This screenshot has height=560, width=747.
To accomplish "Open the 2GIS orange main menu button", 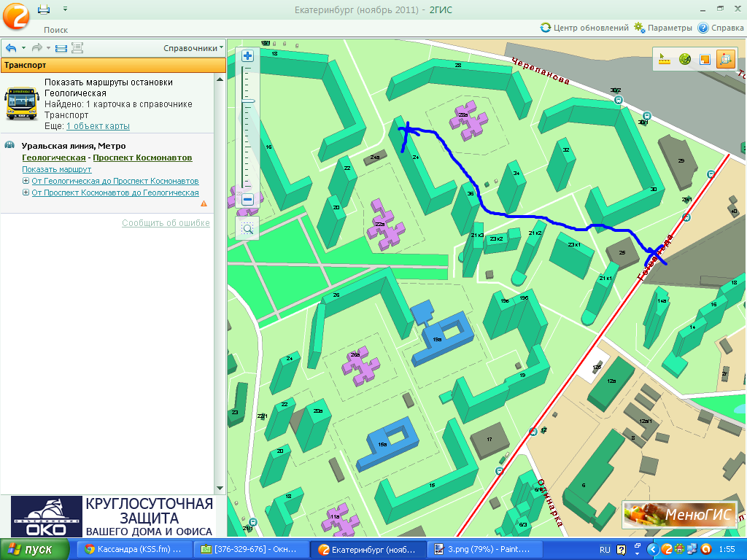I will point(16,16).
